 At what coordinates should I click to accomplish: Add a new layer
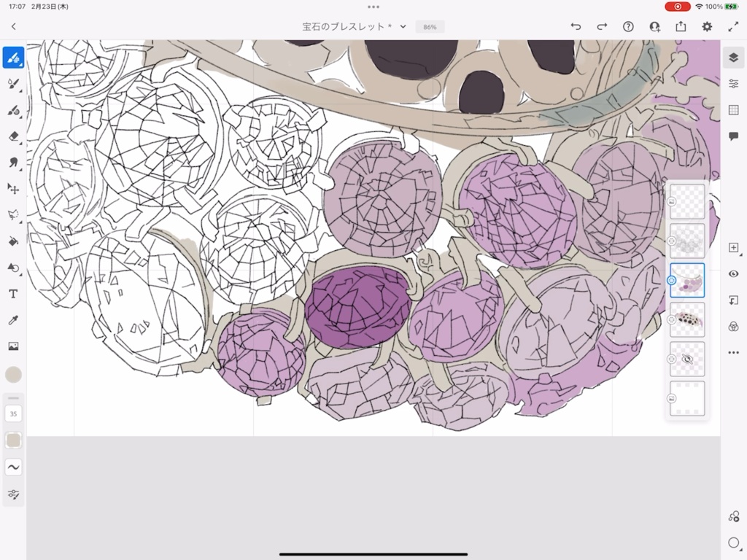(x=734, y=248)
